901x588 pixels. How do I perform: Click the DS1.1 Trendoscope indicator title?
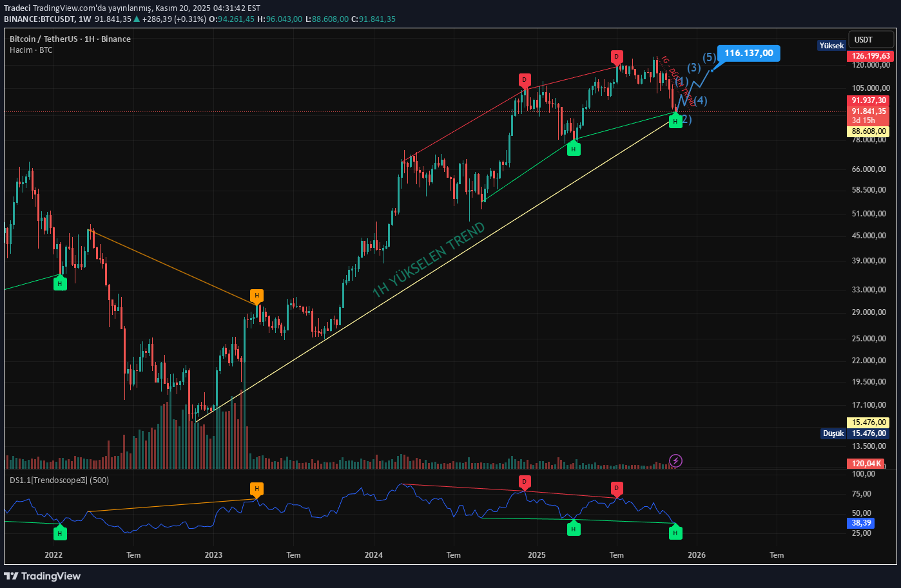coord(59,480)
